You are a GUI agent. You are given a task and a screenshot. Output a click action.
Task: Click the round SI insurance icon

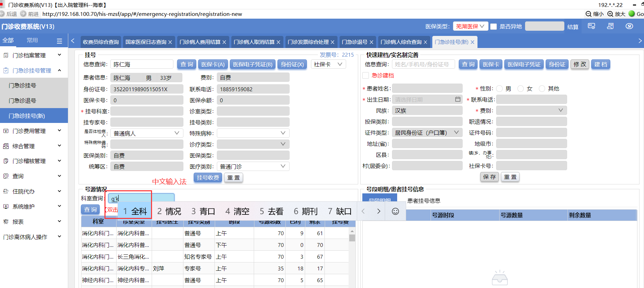pyautogui.click(x=629, y=26)
